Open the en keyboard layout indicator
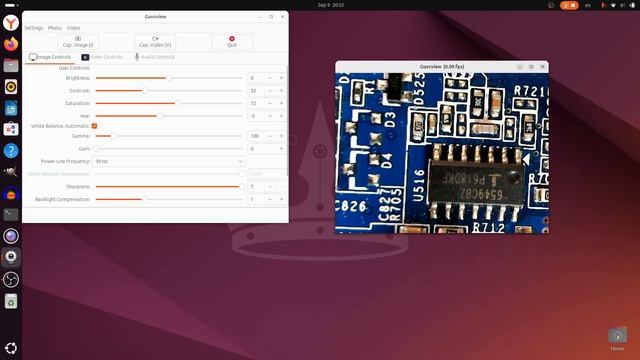Viewport: 640px width, 360px height. 587,5
